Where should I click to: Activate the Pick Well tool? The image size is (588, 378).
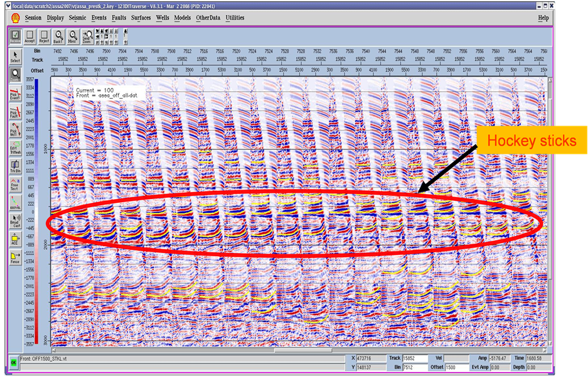[14, 131]
